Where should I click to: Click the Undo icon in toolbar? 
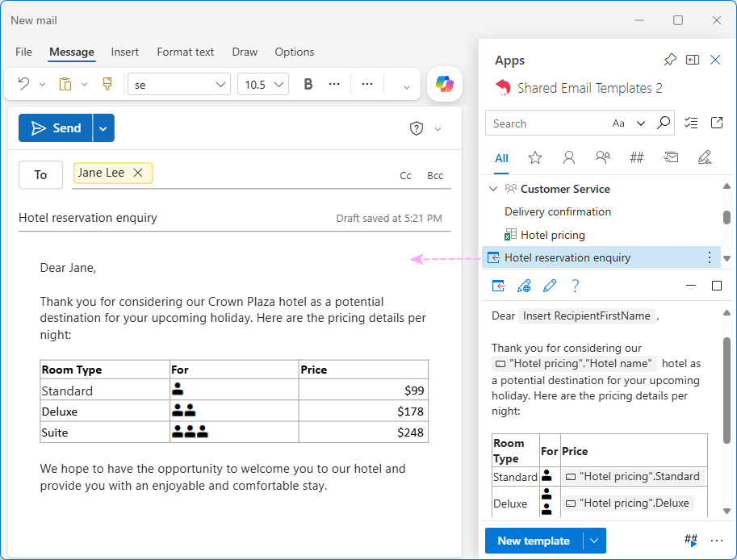click(23, 84)
